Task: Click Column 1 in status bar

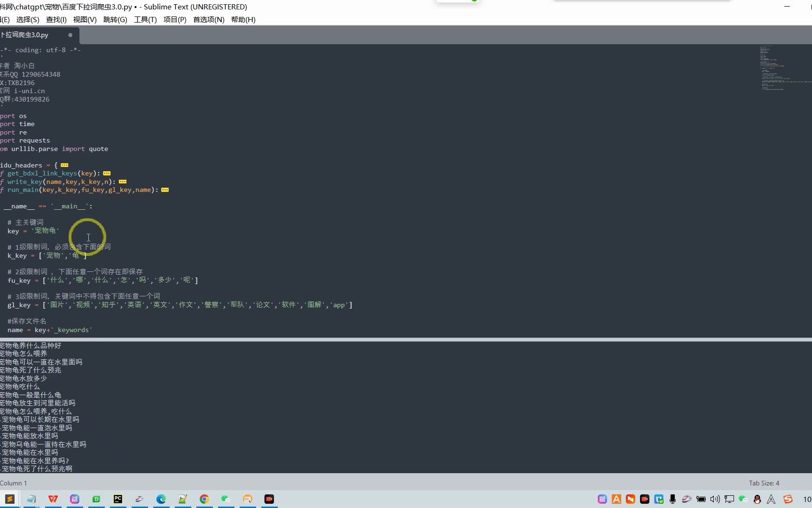Action: [14, 483]
